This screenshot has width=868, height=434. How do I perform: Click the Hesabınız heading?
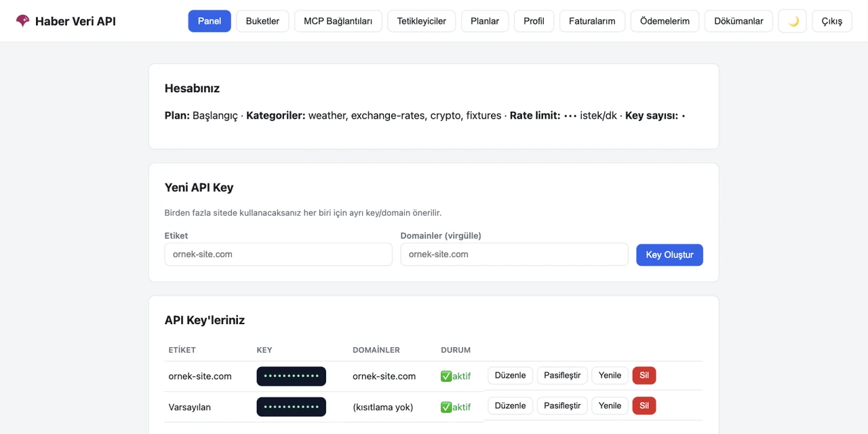pos(193,88)
